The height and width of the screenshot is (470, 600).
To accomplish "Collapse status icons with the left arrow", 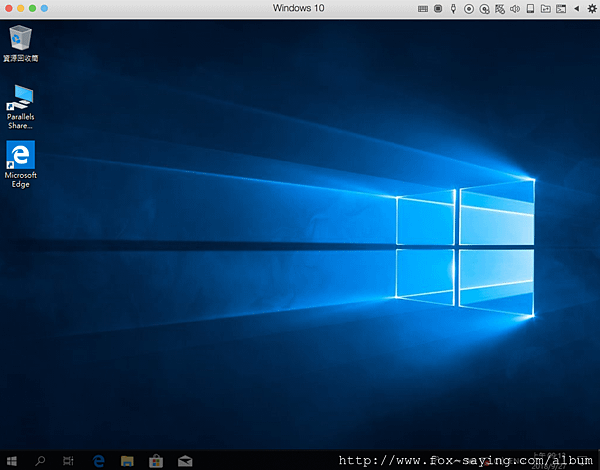I will [577, 8].
